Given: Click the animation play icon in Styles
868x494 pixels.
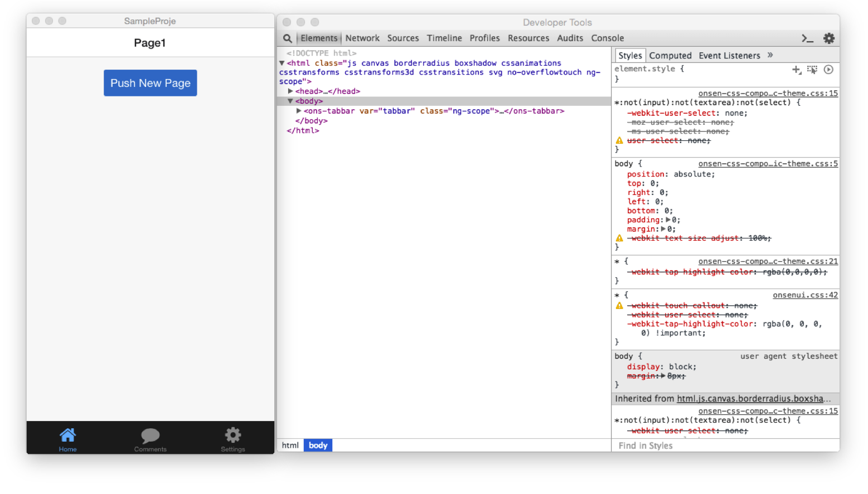Looking at the screenshot, I should point(828,70).
